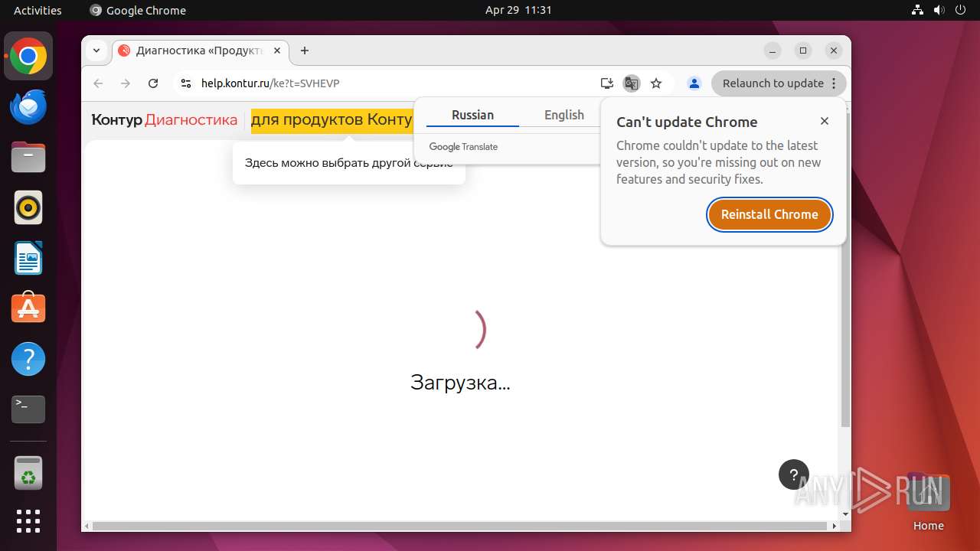The image size is (980, 551).
Task: Open the Trash in the dock
Action: coord(28,473)
